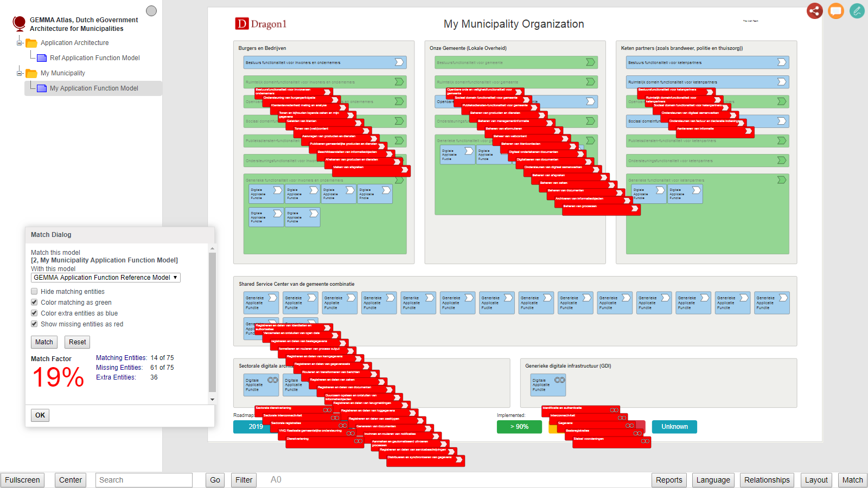
Task: Click arrow icon on Bestuursfunctionaliteit voor gemeente bar
Action: pos(591,62)
